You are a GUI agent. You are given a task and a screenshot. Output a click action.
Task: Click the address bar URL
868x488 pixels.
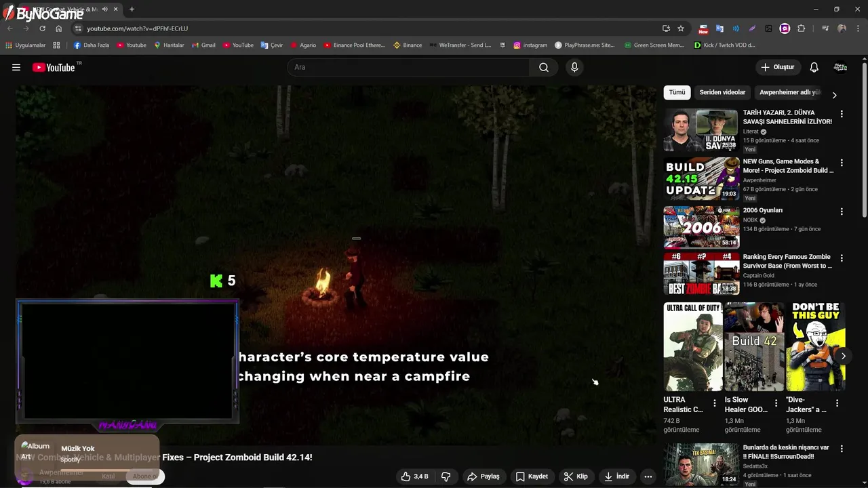137,28
